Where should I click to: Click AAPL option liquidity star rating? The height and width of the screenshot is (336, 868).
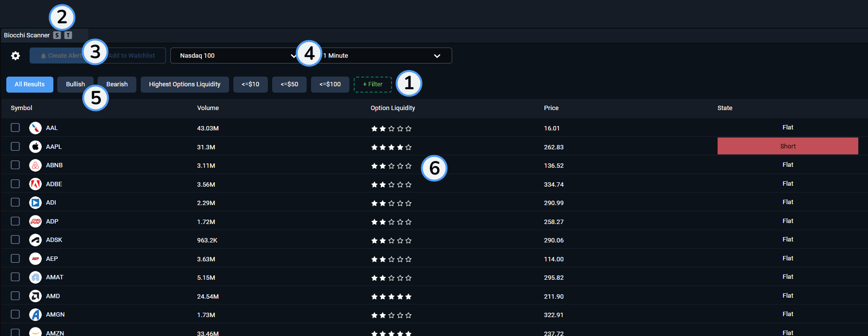click(392, 147)
